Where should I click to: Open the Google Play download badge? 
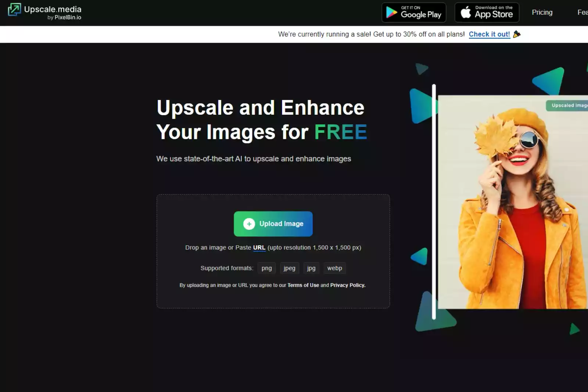[414, 12]
